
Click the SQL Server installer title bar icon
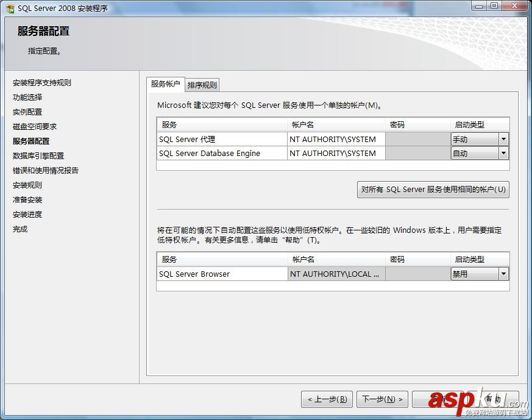pyautogui.click(x=10, y=8)
